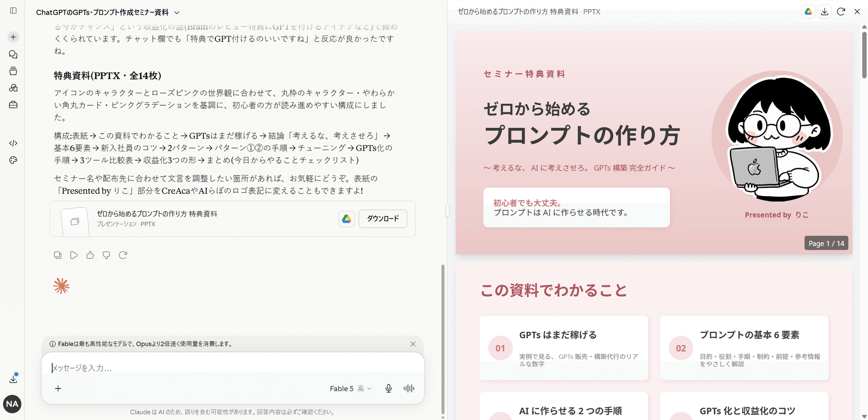868x420 pixels.
Task: Click the ダウンロード button
Action: pos(382,218)
